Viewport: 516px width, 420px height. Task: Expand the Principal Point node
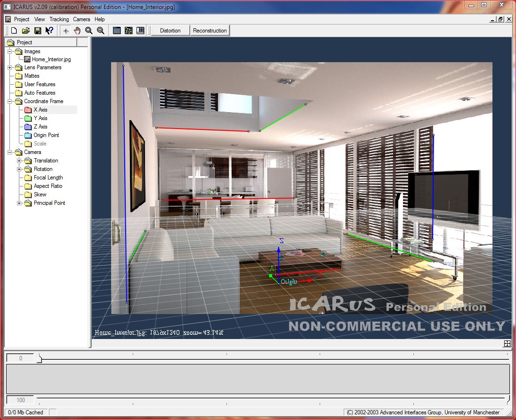coord(19,203)
